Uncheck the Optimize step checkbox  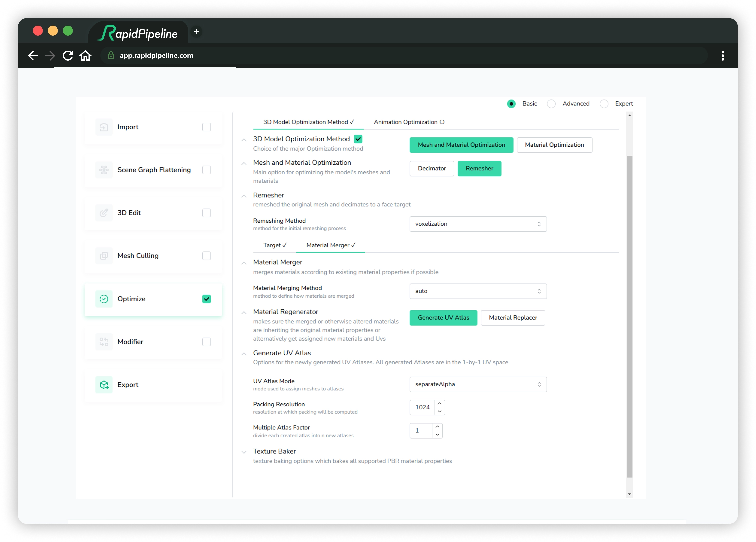(207, 299)
